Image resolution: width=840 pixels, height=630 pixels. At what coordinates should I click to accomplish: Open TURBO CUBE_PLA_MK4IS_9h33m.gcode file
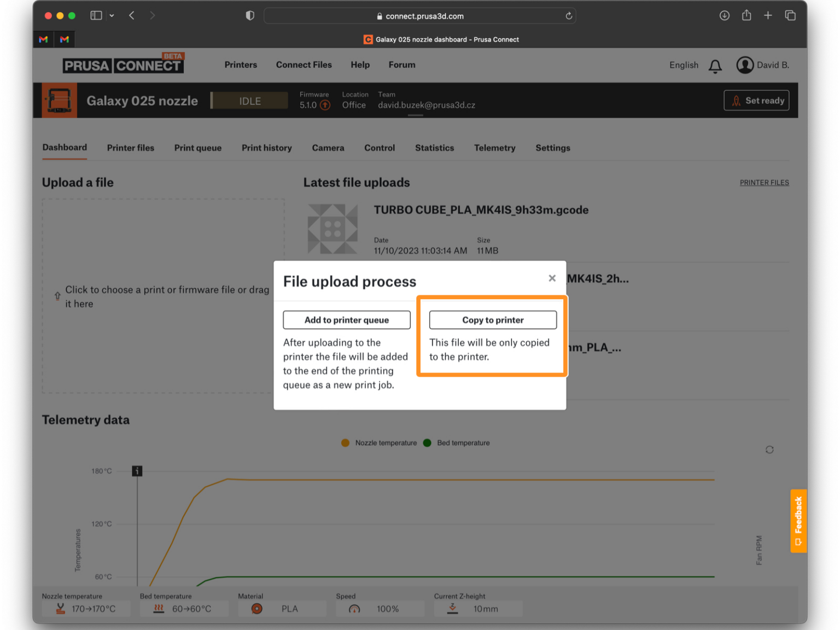pos(481,210)
